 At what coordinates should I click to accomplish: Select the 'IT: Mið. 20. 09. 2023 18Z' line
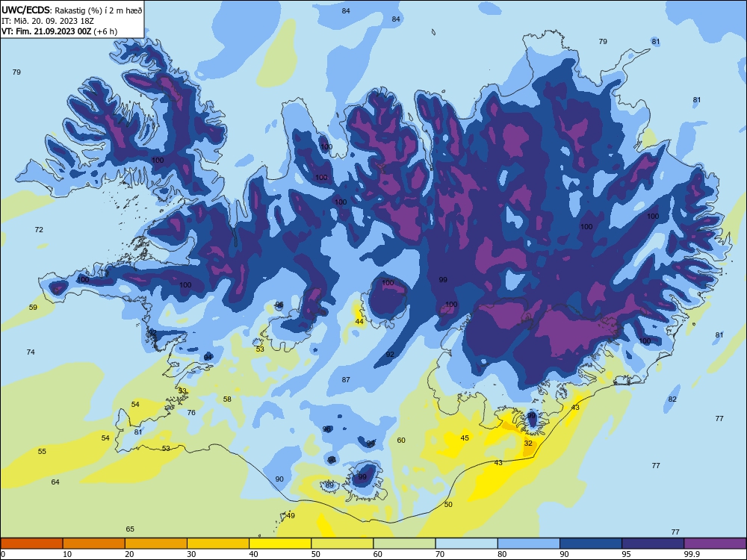[x=48, y=21]
